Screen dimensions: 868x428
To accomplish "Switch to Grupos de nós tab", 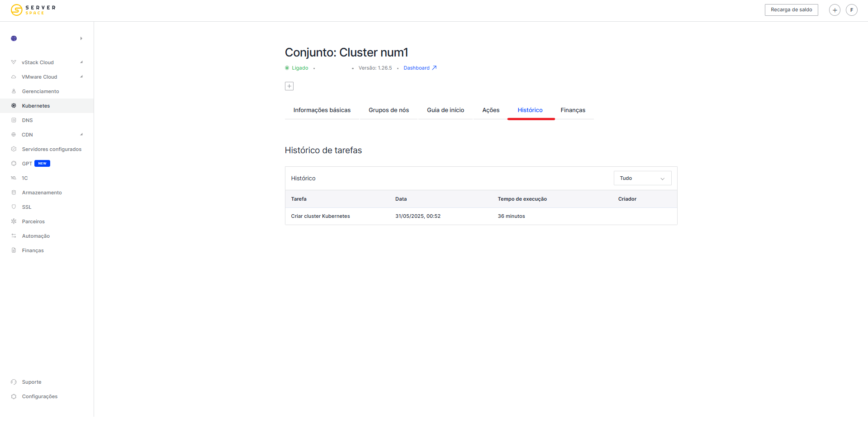I will pos(389,110).
